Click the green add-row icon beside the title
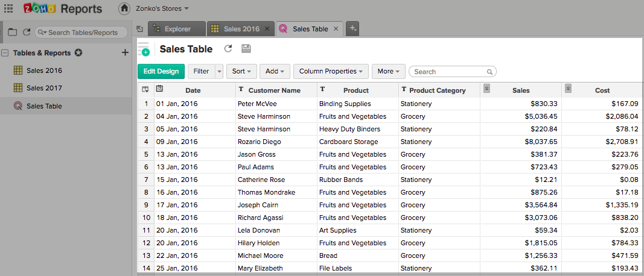644x276 pixels. pyautogui.click(x=144, y=49)
